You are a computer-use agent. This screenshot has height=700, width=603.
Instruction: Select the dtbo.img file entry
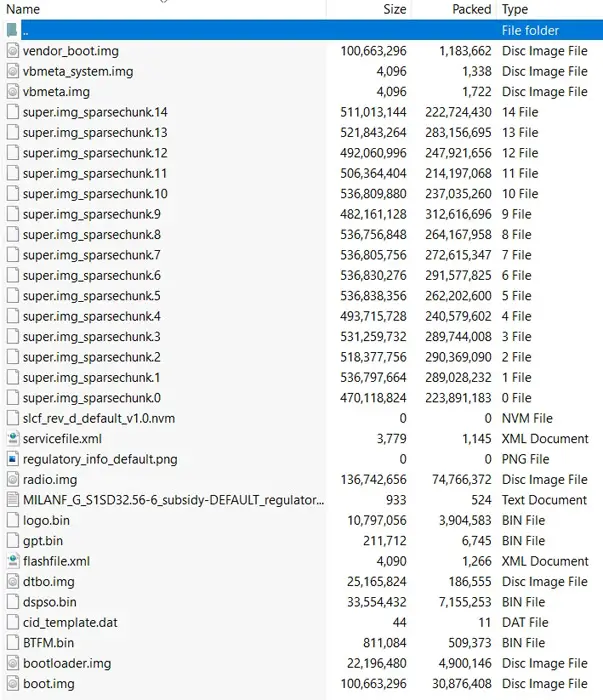[48, 582]
